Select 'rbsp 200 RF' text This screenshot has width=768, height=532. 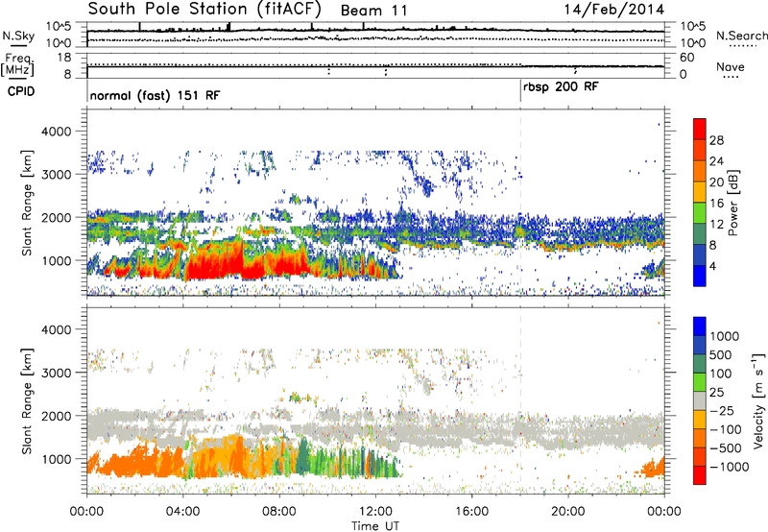[x=561, y=86]
